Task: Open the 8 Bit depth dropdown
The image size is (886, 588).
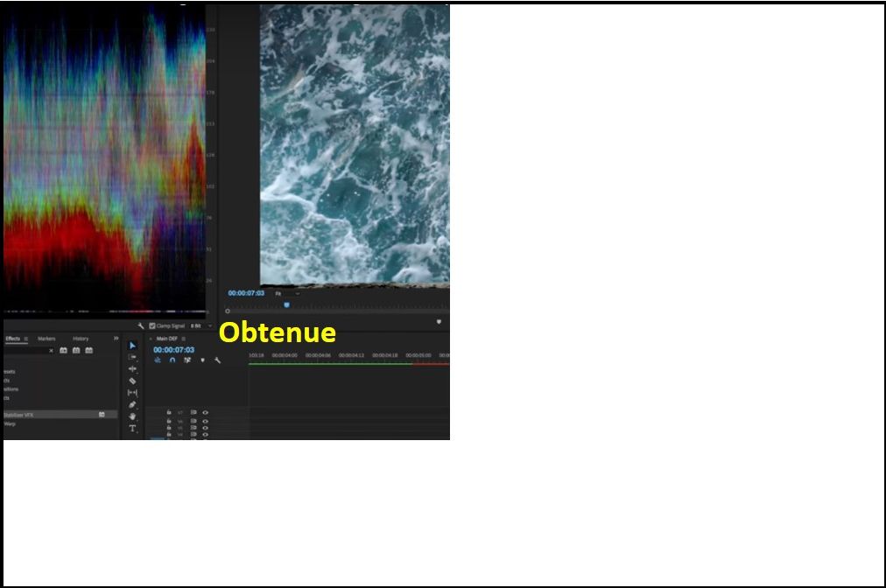Action: click(201, 325)
